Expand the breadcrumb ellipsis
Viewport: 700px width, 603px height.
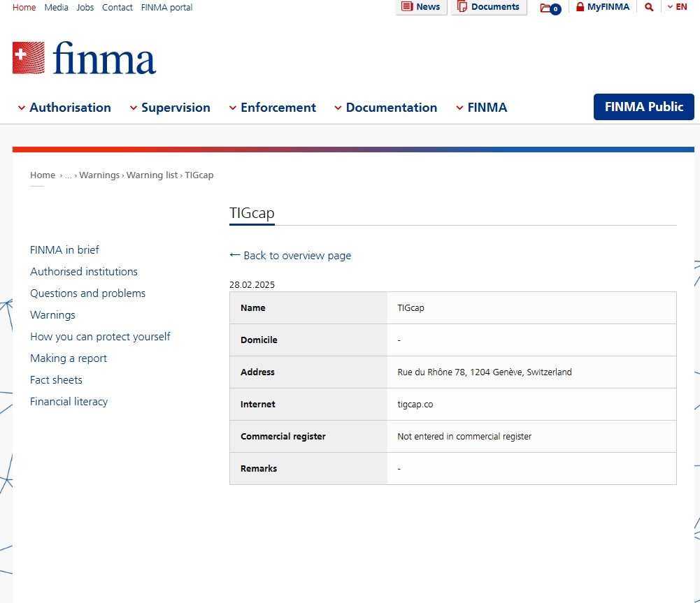click(x=69, y=175)
